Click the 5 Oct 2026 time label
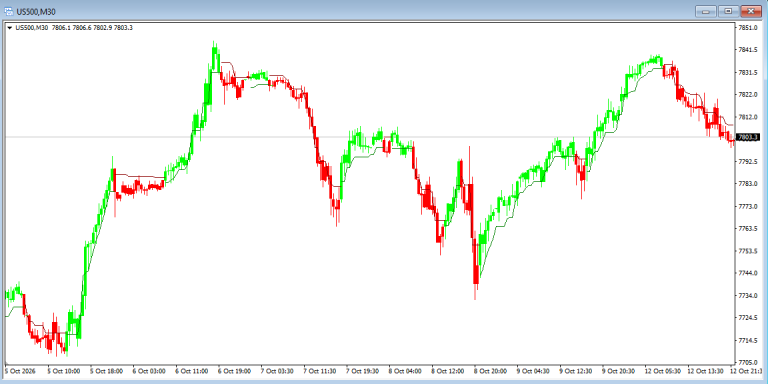Screen dimensions: 768x384 pos(20,371)
